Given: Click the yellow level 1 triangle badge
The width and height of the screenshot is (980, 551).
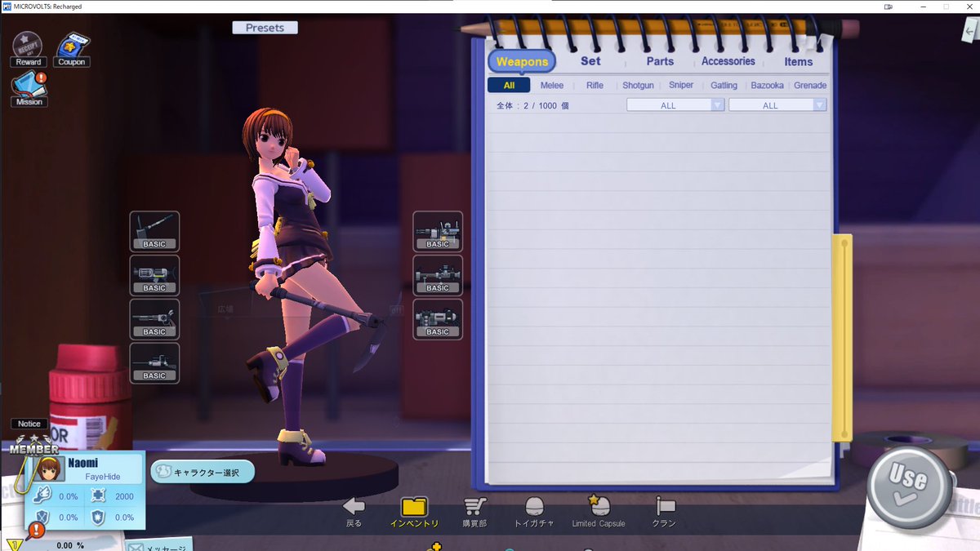Looking at the screenshot, I should click(13, 544).
